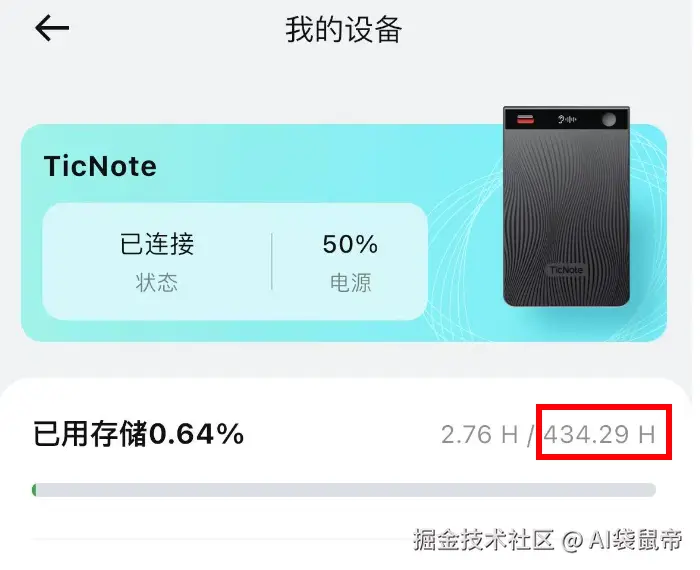The height and width of the screenshot is (570, 700).
Task: Tap the 已连接 connection status
Action: (157, 244)
